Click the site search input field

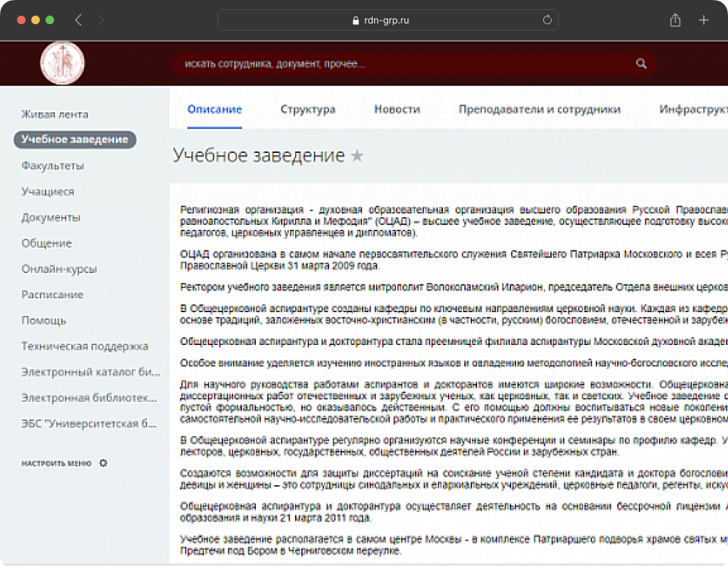(398, 64)
